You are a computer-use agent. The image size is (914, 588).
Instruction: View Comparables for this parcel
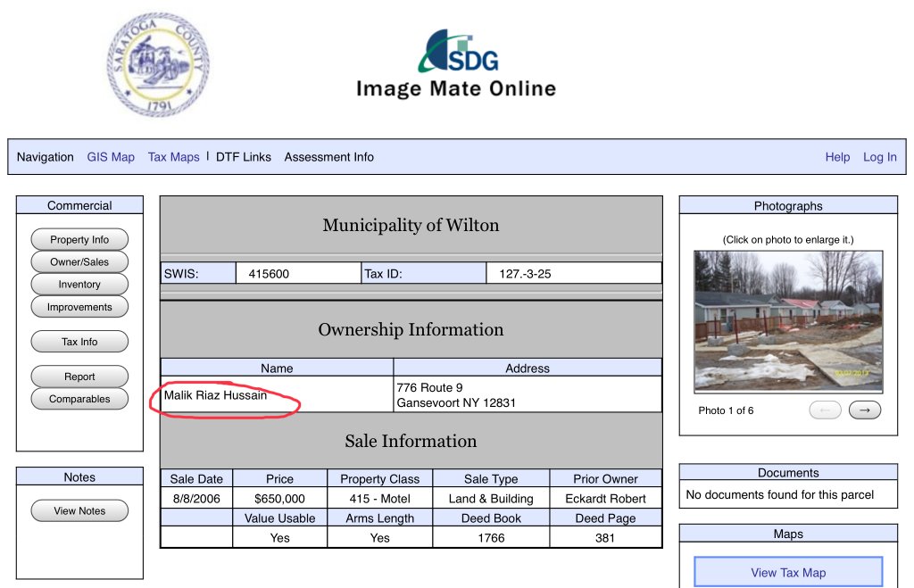79,399
